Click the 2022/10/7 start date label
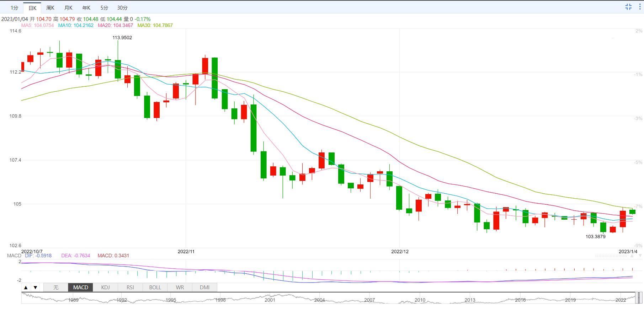The image size is (644, 317). point(32,252)
